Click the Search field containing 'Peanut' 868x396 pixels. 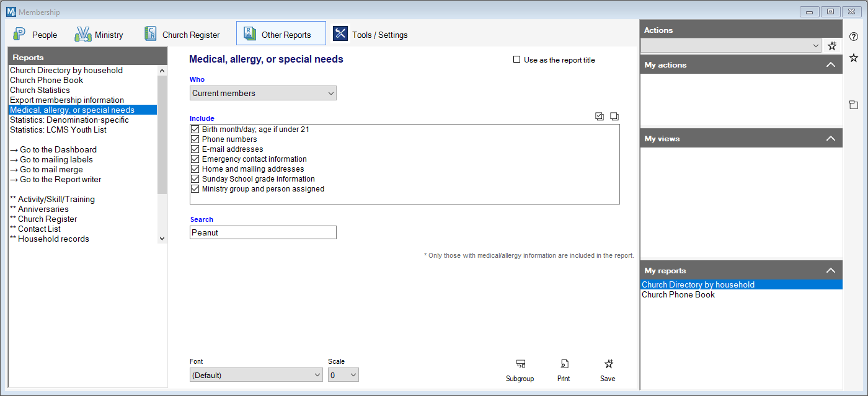point(262,232)
